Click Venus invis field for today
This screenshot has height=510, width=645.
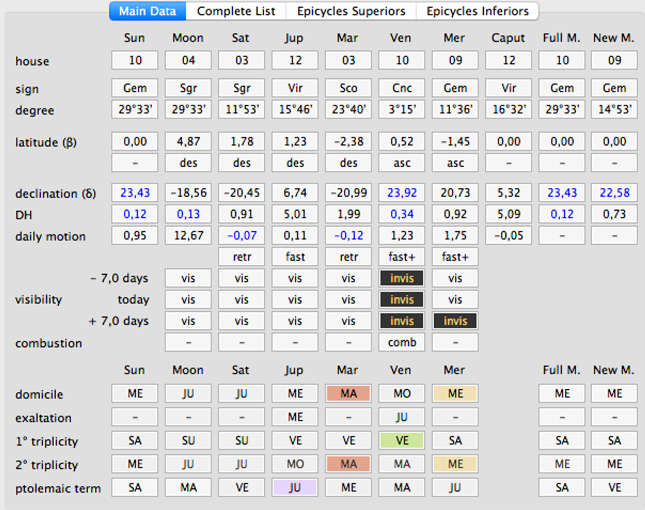pyautogui.click(x=402, y=299)
